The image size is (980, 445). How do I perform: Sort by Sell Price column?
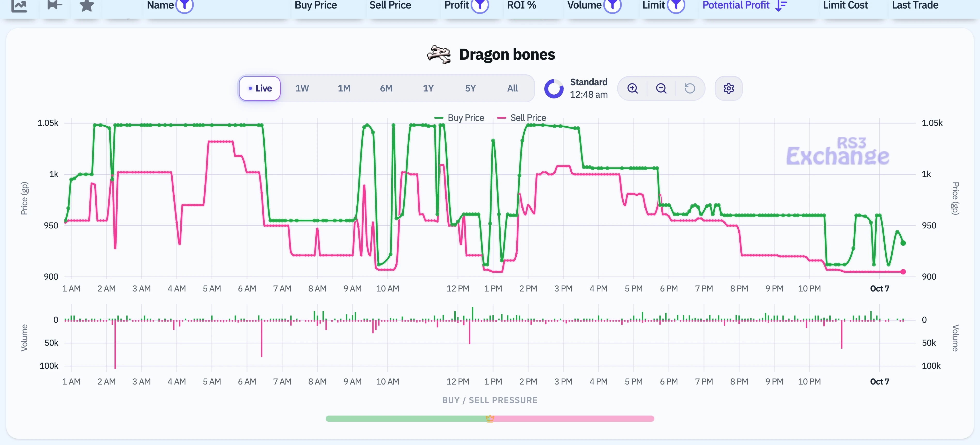click(x=390, y=5)
